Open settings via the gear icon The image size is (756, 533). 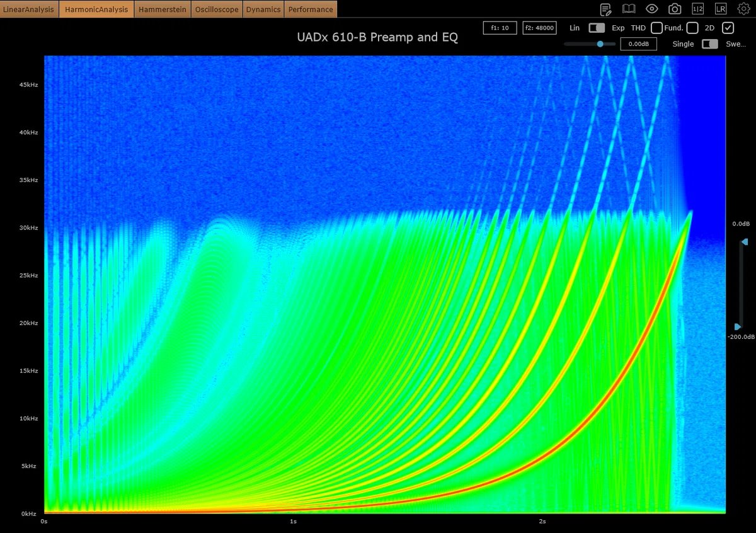(x=743, y=9)
